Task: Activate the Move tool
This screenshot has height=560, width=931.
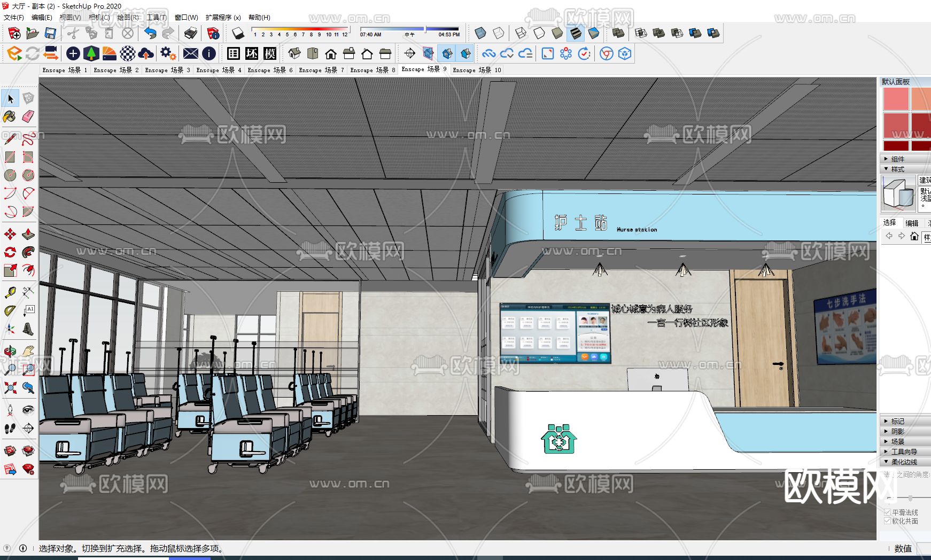Action: (x=10, y=234)
